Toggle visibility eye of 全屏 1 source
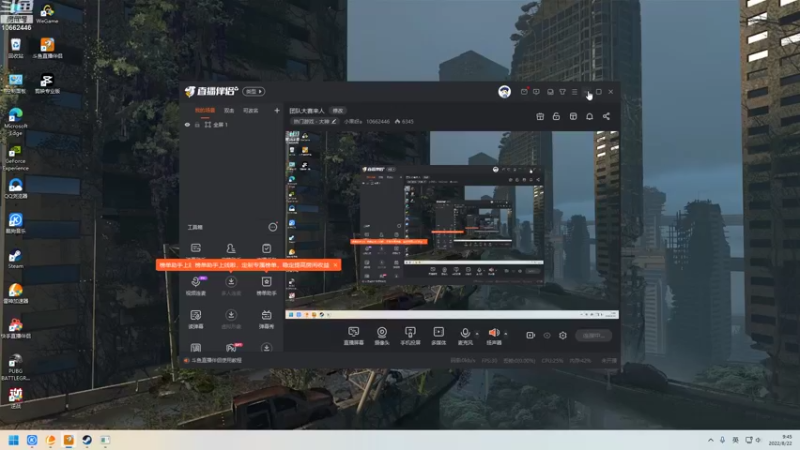This screenshot has height=450, width=800. (x=187, y=124)
